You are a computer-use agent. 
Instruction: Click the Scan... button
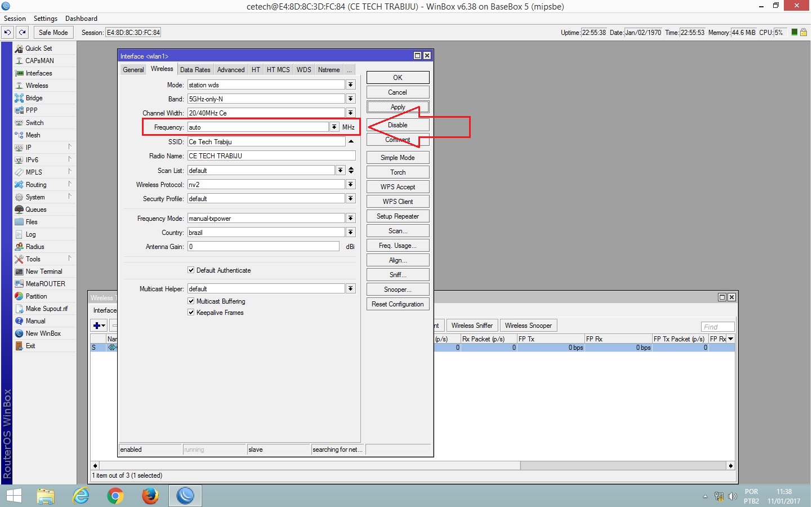click(398, 231)
